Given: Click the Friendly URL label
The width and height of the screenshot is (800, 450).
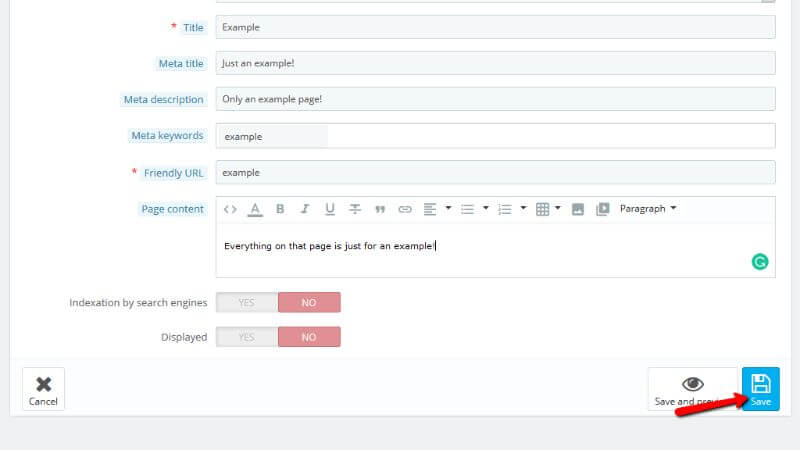Looking at the screenshot, I should [x=173, y=173].
